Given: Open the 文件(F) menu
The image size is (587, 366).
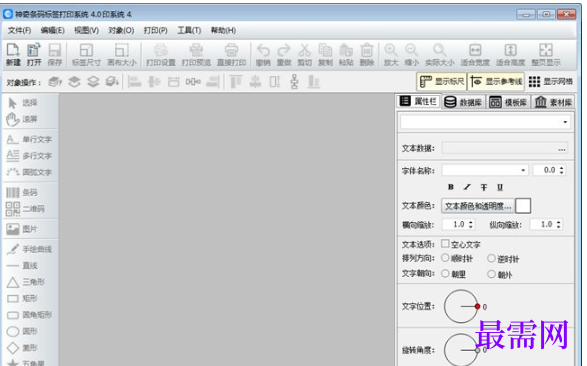Looking at the screenshot, I should tap(19, 30).
